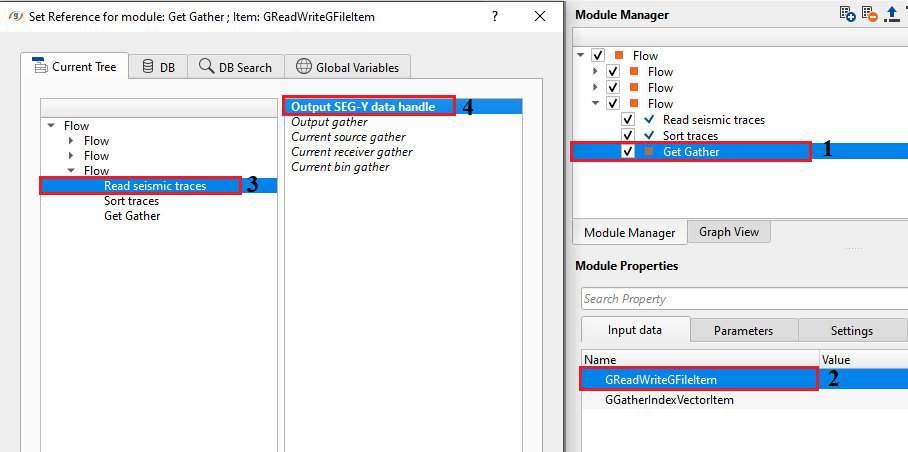The width and height of the screenshot is (908, 452).
Task: Click the blue checkmark icon beside Sort traces
Action: click(650, 136)
